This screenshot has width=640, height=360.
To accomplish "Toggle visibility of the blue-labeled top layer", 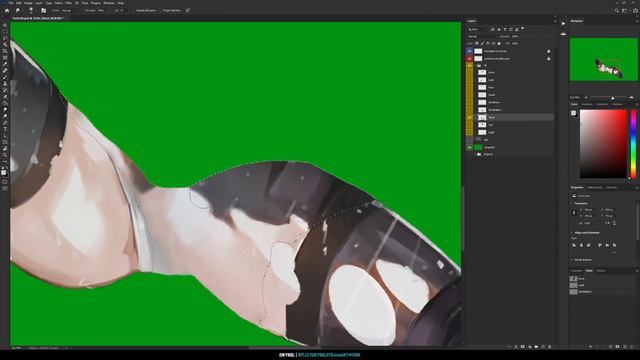I will click(469, 51).
